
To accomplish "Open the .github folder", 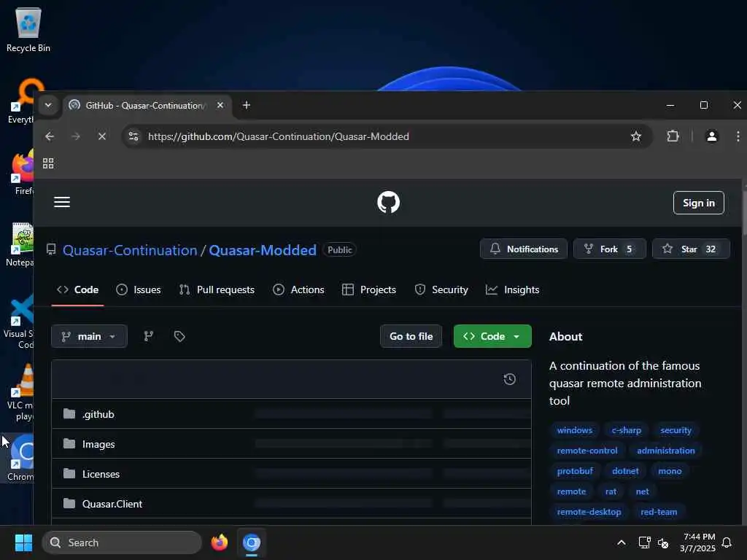I will tap(98, 414).
